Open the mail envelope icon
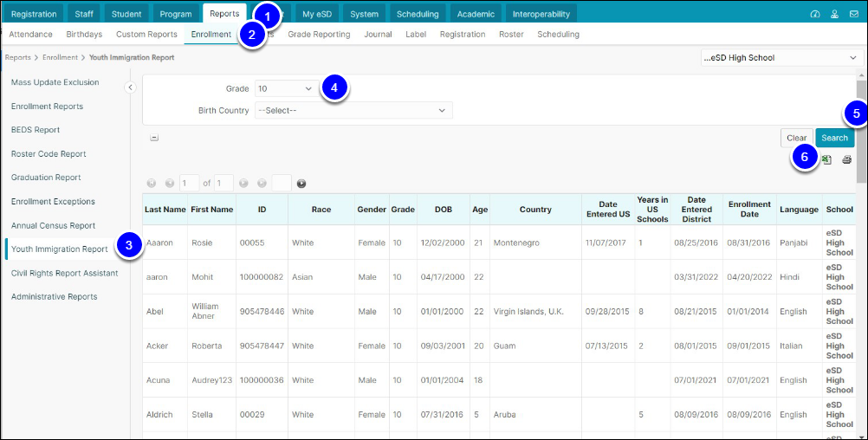868x440 pixels. (x=854, y=14)
